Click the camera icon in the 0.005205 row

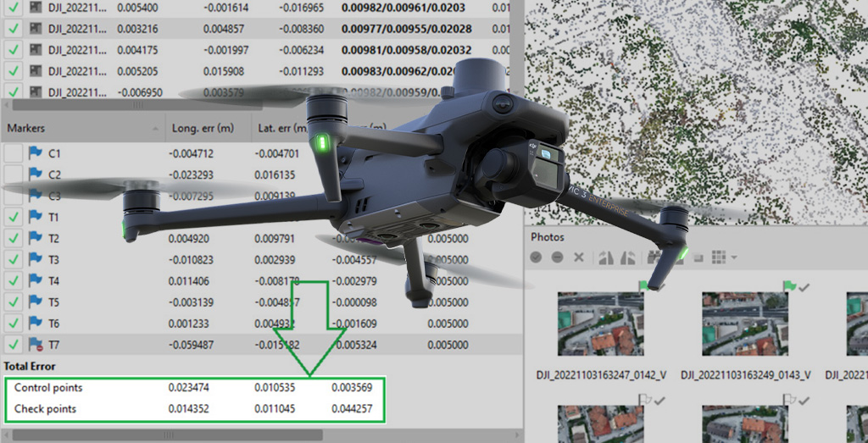(36, 71)
